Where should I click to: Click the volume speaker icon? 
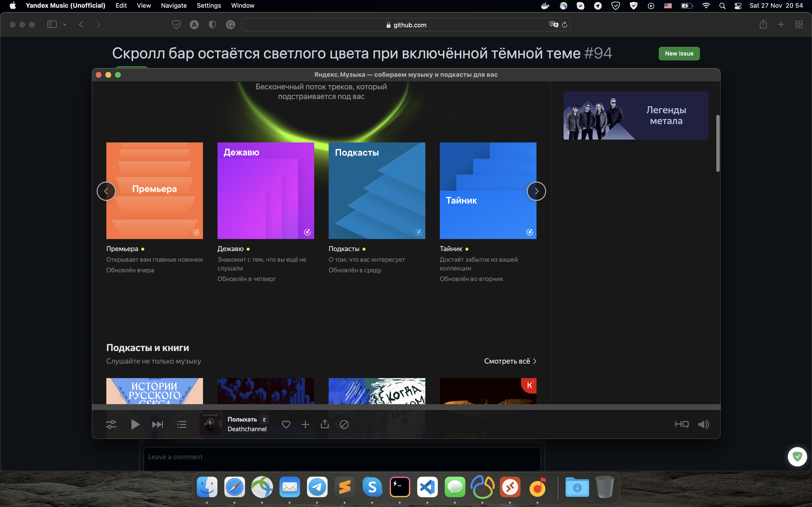pyautogui.click(x=704, y=424)
